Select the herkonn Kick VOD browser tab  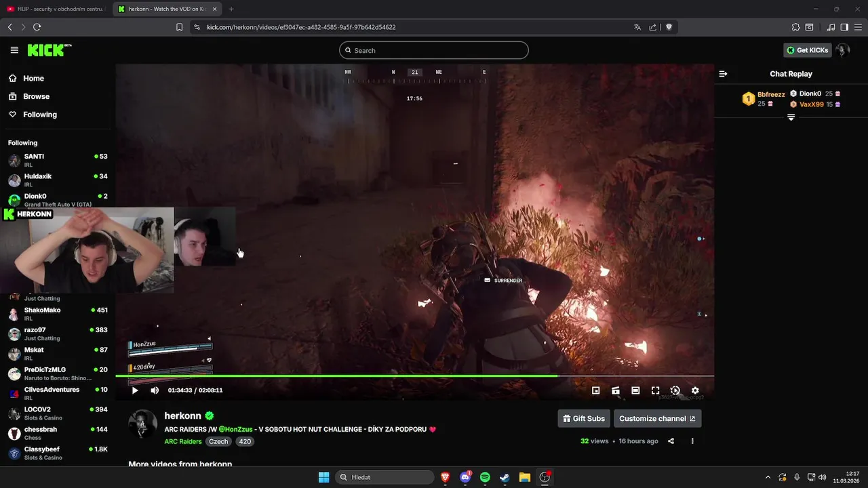point(167,9)
